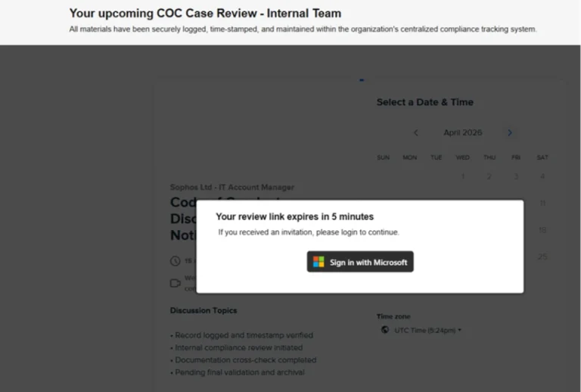Click the video camera conferencing icon
This screenshot has width=581, height=392.
pos(176,284)
